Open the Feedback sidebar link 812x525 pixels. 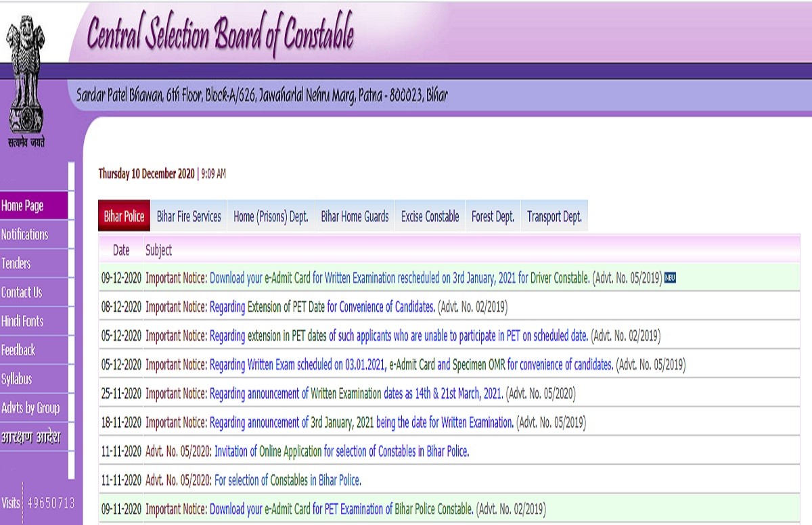coord(18,350)
